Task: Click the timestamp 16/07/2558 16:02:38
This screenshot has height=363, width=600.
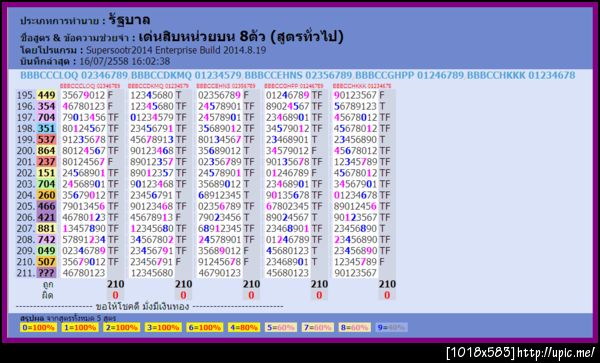Action: (125, 61)
